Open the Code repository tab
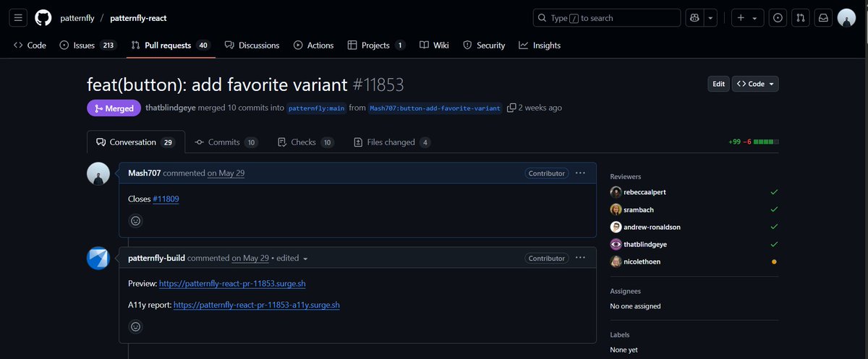Viewport: 868px width, 359px height. click(30, 45)
